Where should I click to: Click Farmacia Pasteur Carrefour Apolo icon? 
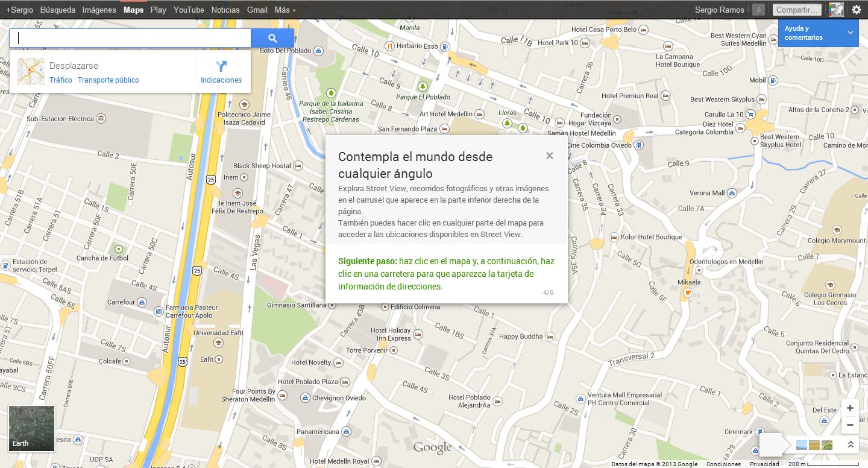coord(159,311)
